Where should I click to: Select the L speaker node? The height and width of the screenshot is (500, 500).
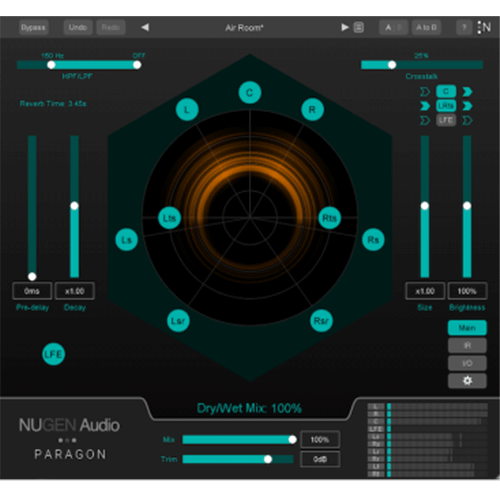[187, 109]
